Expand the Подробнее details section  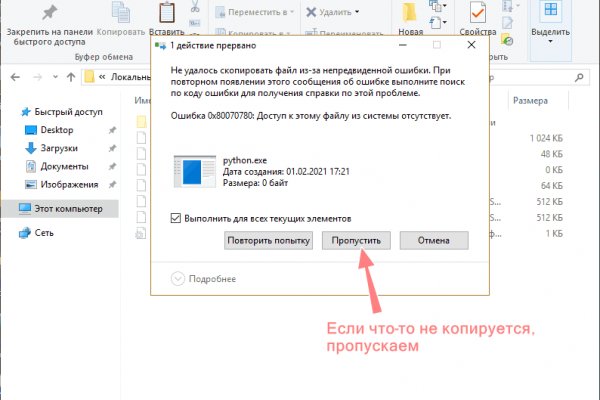(x=179, y=279)
